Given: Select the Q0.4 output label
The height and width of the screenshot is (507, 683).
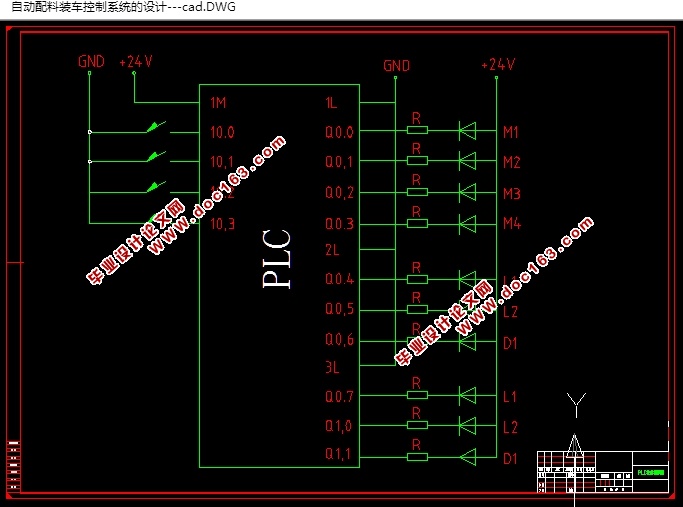Looking at the screenshot, I should [x=339, y=279].
